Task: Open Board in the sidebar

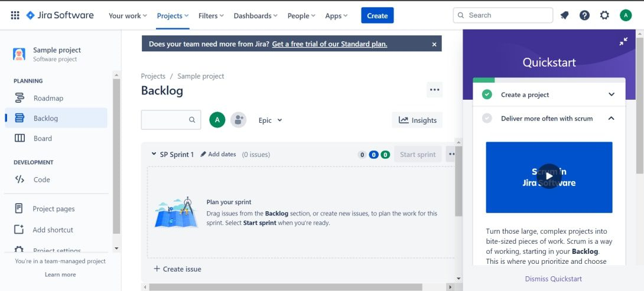Action: pos(56,138)
